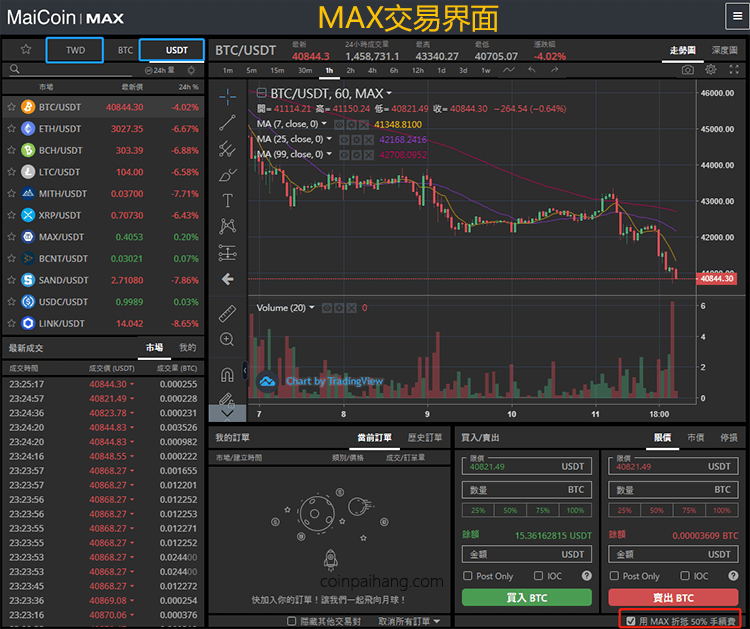Select the 15m timeframe
The width and height of the screenshot is (750, 629).
pyautogui.click(x=277, y=70)
